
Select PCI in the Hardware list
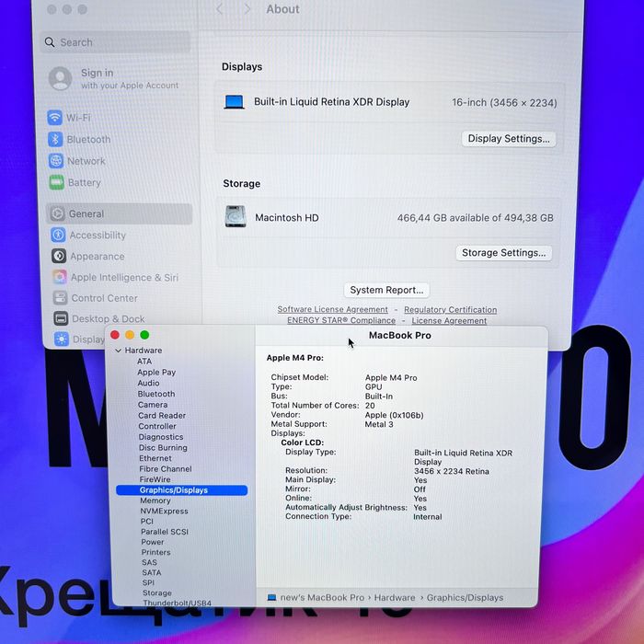(x=147, y=522)
